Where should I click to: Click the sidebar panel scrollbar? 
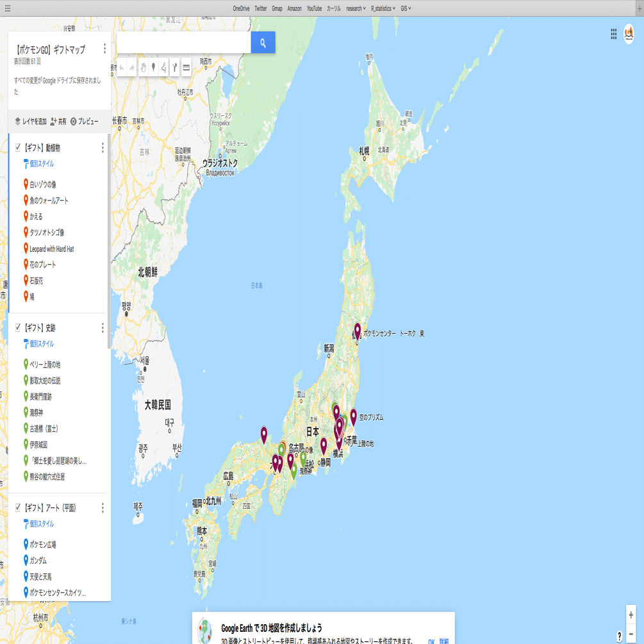point(109,241)
